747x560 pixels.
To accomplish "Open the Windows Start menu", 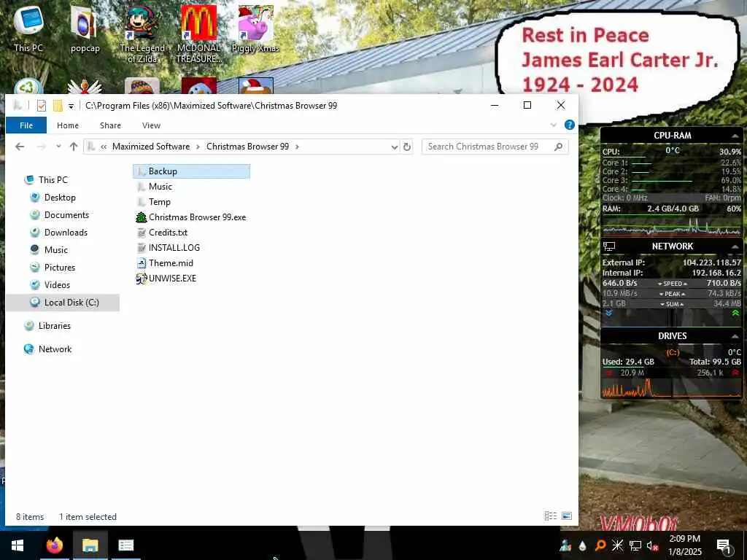I will point(18,545).
